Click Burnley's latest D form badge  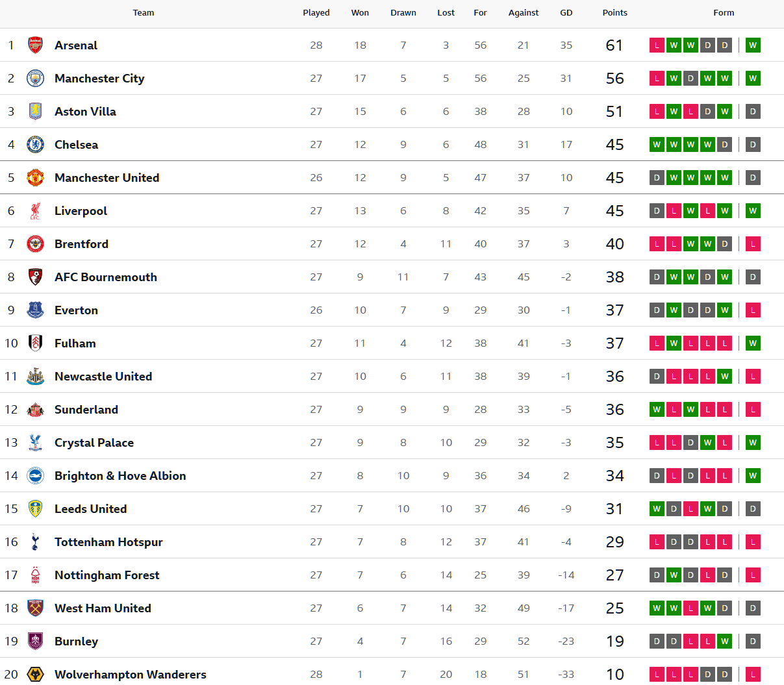click(753, 641)
